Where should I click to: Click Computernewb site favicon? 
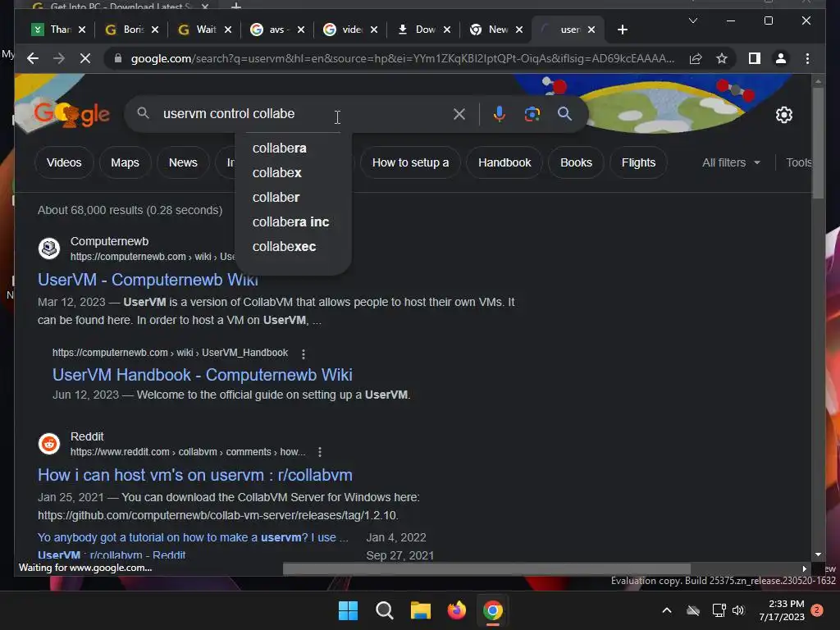coord(49,249)
